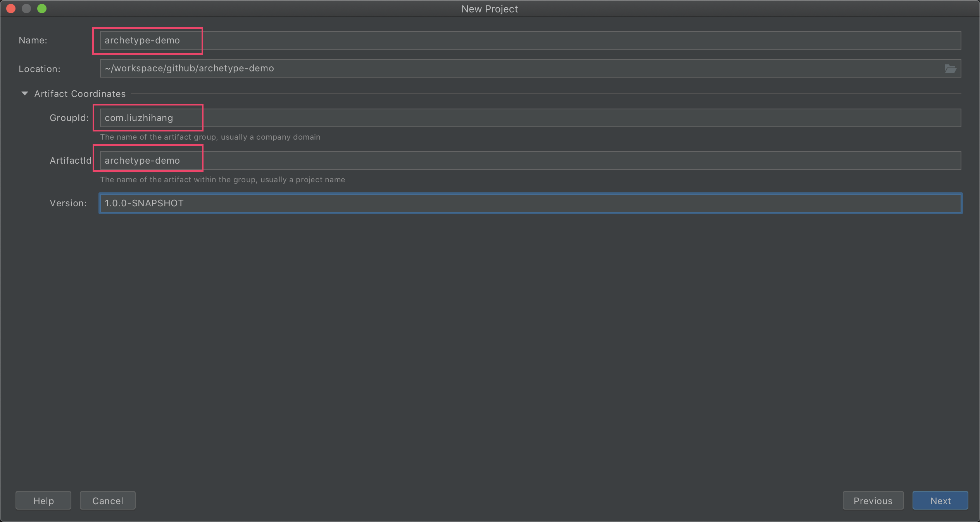Collapse the Artifact Coordinates section triangle
This screenshot has width=980, height=522.
tap(25, 93)
